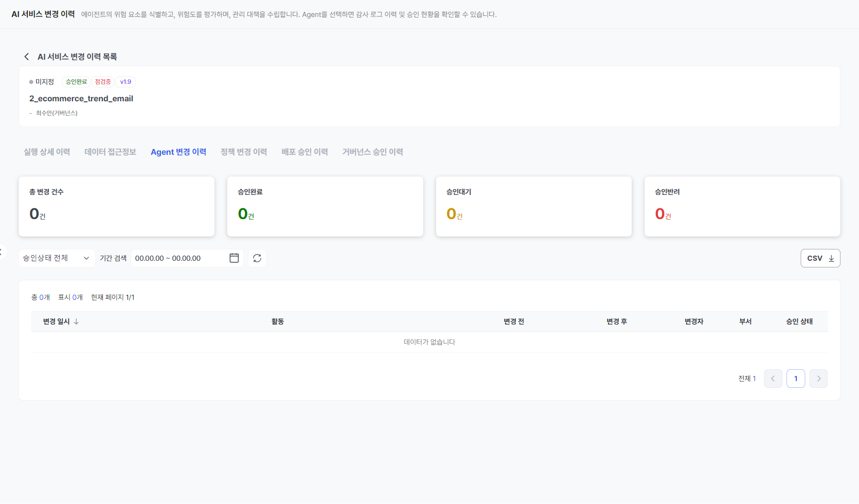Click the 총 변경 건수 summary card
This screenshot has height=504, width=859.
click(x=117, y=206)
